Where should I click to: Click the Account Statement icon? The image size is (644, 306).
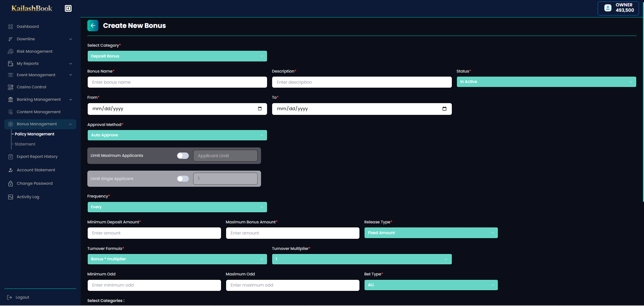click(x=10, y=170)
